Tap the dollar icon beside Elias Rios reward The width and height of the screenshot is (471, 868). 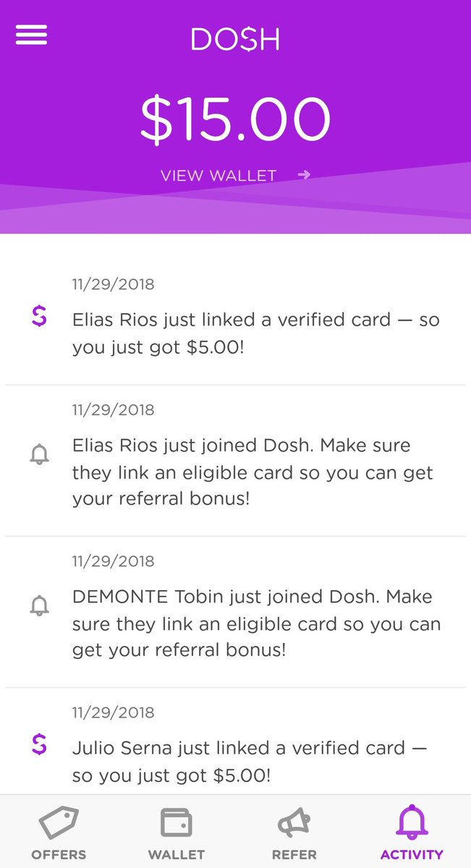coord(39,316)
